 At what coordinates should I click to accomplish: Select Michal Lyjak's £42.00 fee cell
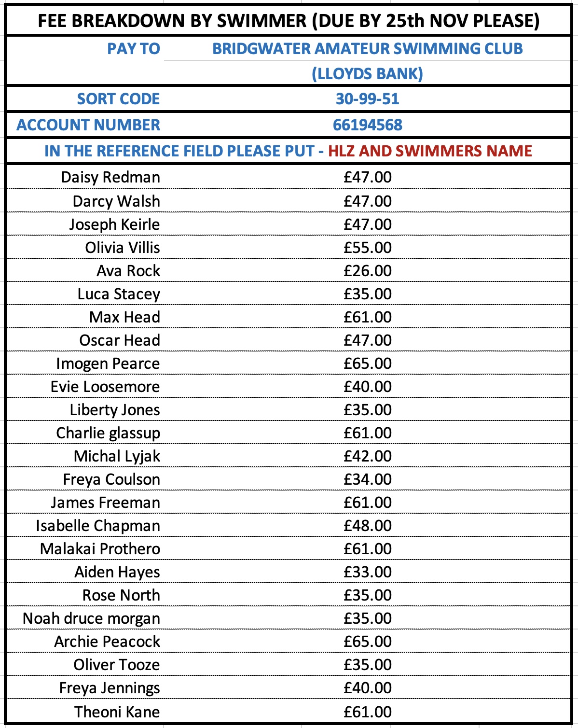(367, 456)
